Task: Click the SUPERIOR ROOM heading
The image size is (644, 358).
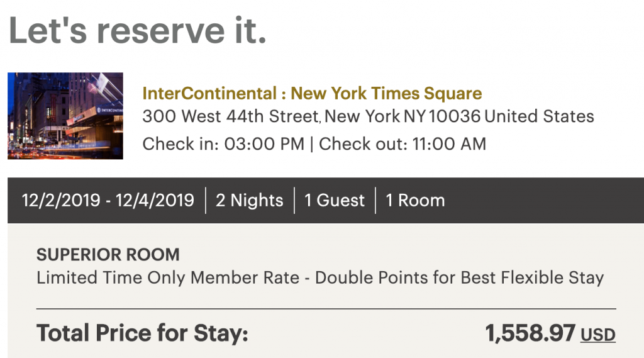Action: [108, 255]
